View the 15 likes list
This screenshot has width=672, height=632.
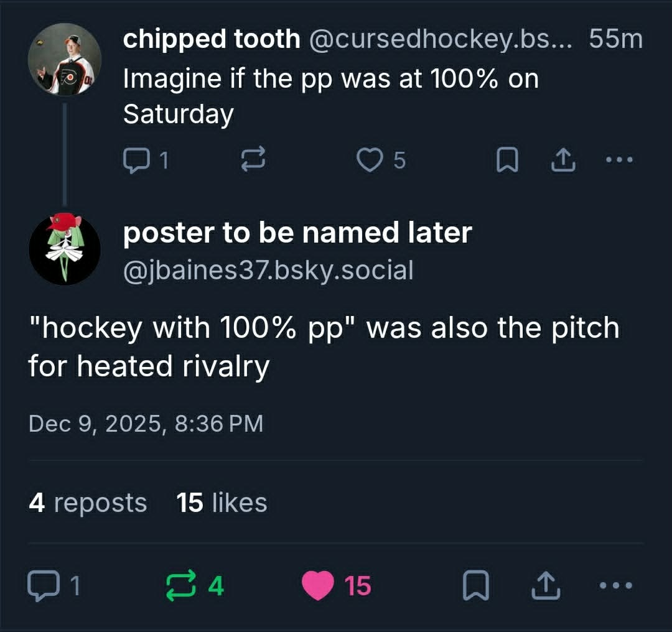coord(222,503)
